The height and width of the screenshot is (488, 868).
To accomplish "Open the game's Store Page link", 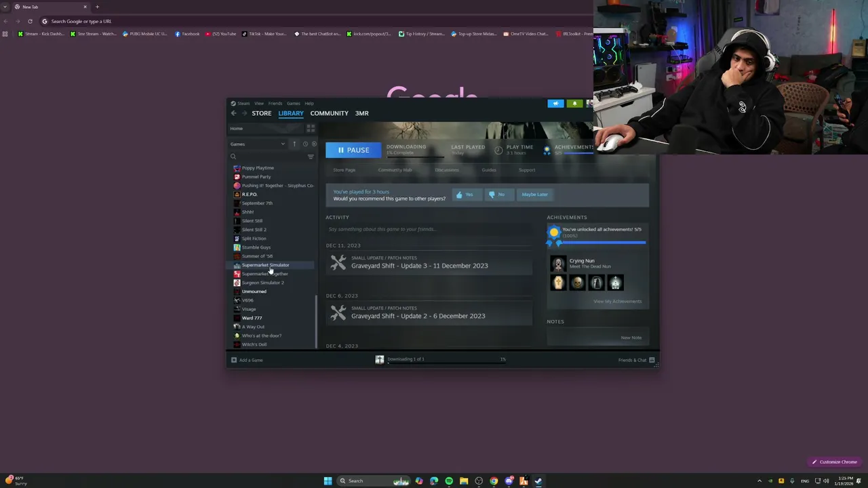I will 344,170.
